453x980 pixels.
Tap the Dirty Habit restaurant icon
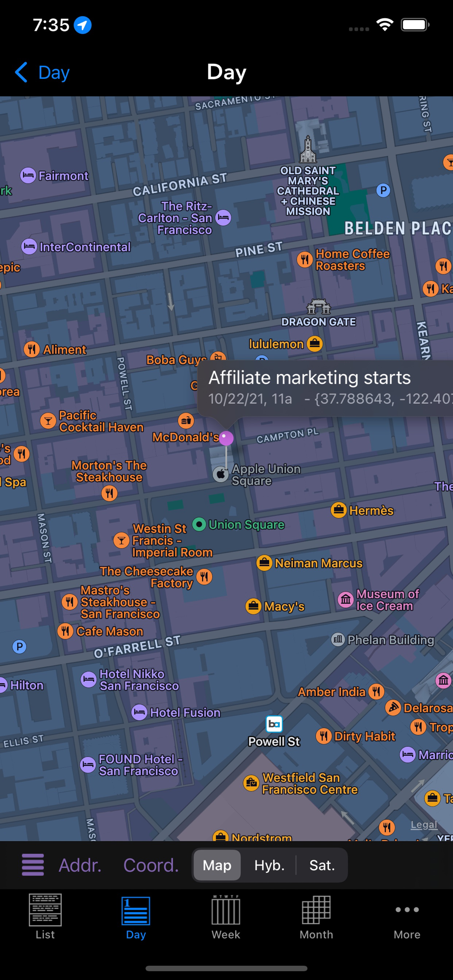pos(324,735)
